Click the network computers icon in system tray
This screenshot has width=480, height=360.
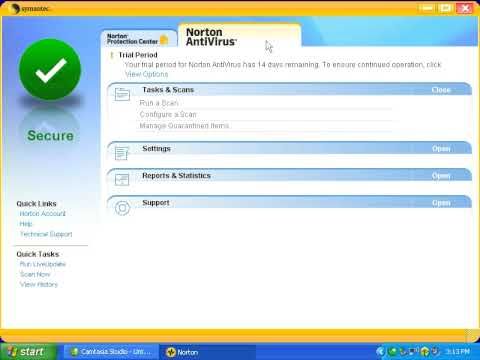coord(413,351)
